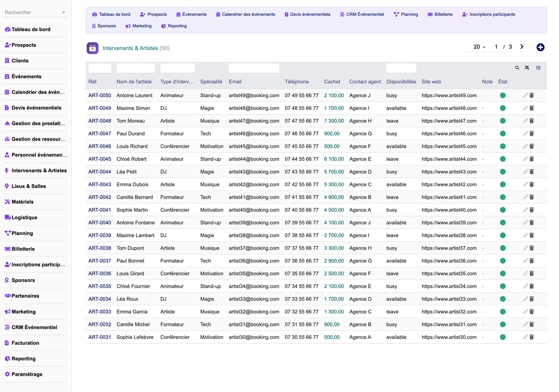Sort by the Spécialité column header
Viewport: 559px width, 392px height.
point(211,81)
